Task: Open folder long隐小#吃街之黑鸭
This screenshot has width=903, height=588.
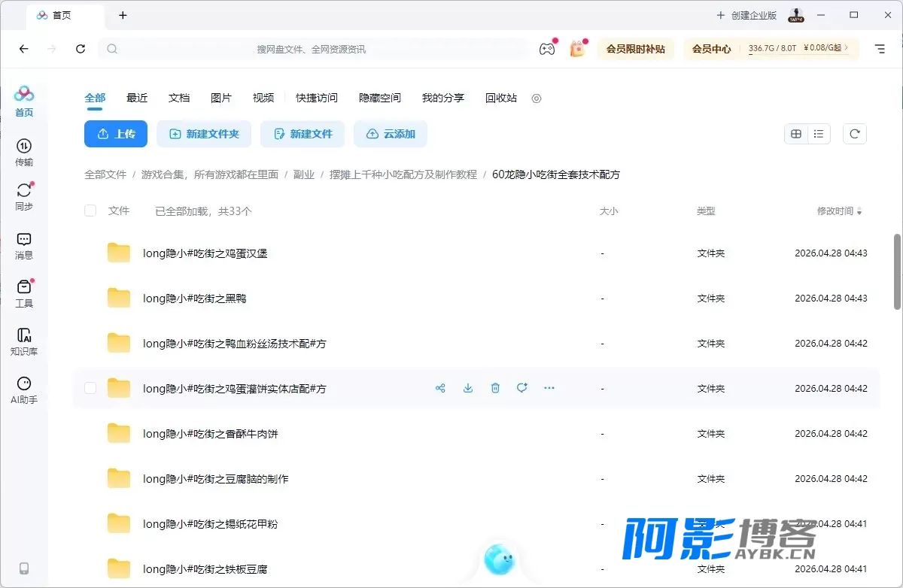Action: (195, 299)
